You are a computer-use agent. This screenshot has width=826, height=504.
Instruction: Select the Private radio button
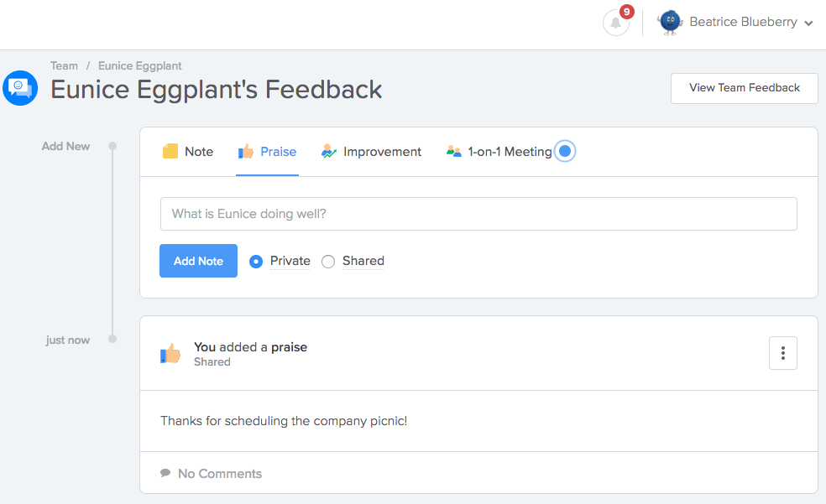[x=256, y=262]
